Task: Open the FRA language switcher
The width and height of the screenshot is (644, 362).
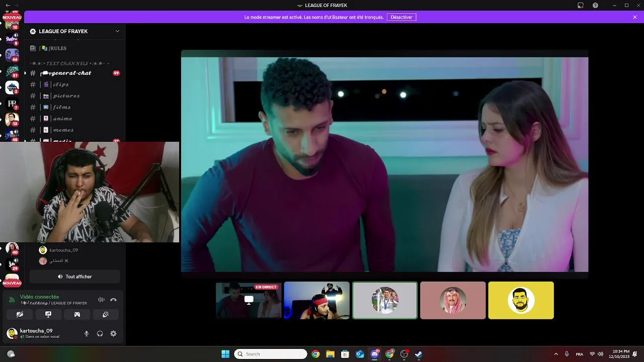Action: tap(580, 354)
